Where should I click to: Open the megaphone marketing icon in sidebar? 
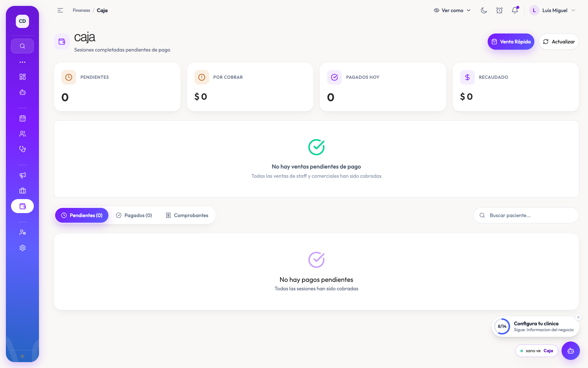[x=22, y=175]
